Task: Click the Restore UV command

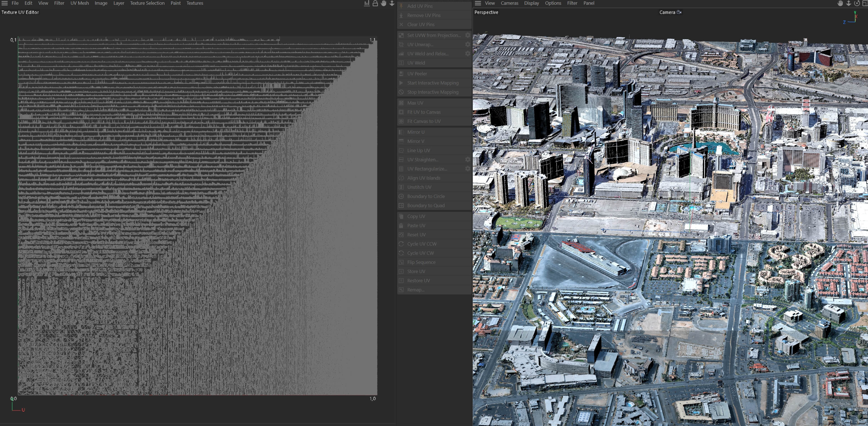Action: 434,281
